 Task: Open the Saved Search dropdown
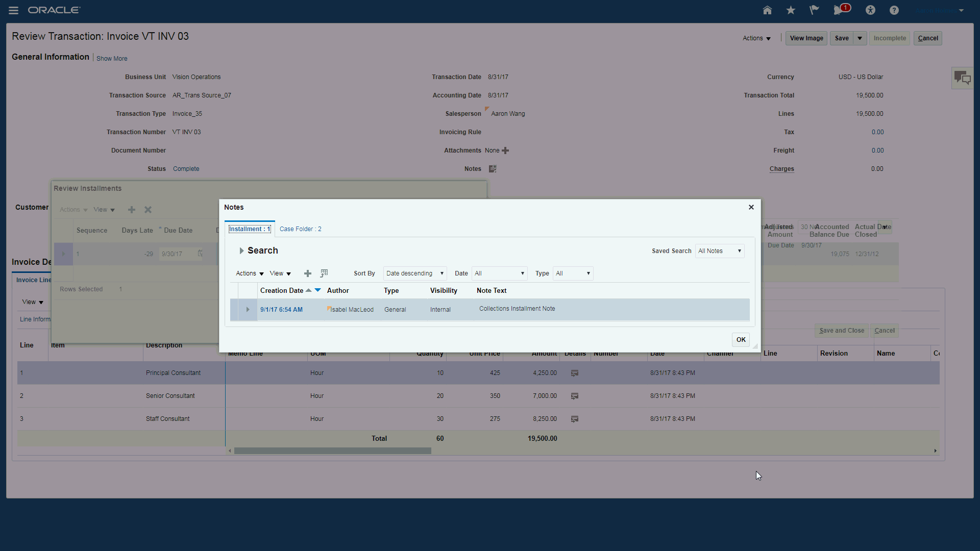[719, 251]
